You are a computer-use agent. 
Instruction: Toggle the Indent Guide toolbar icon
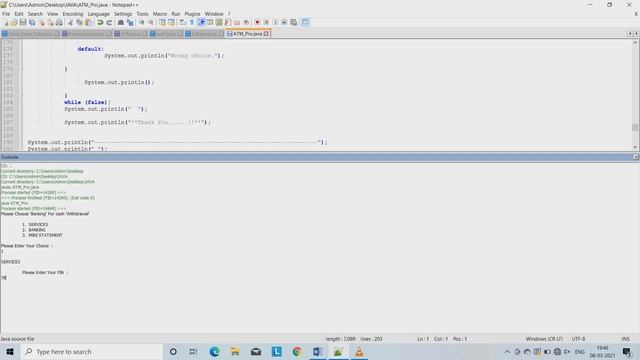(201, 22)
